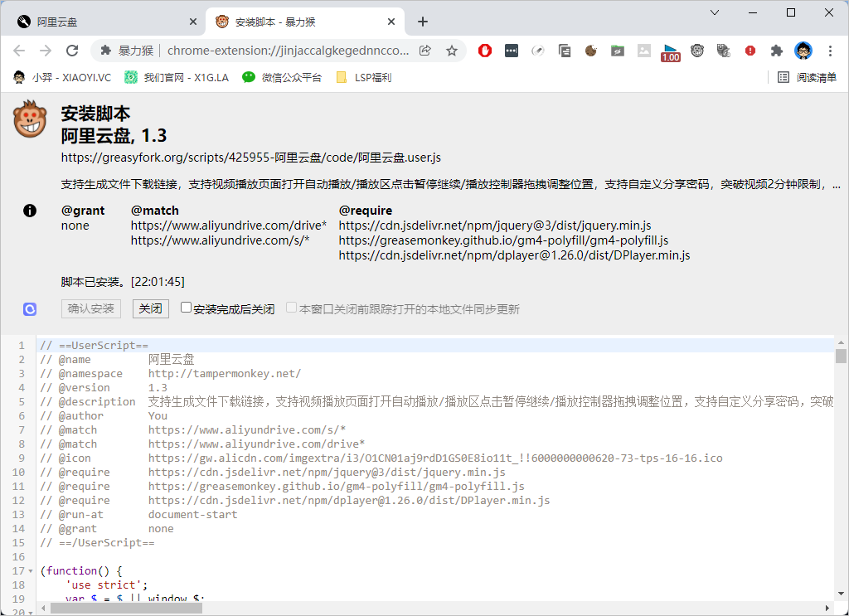Open the Extensions puzzle piece menu
This screenshot has height=616, width=849.
tap(776, 51)
